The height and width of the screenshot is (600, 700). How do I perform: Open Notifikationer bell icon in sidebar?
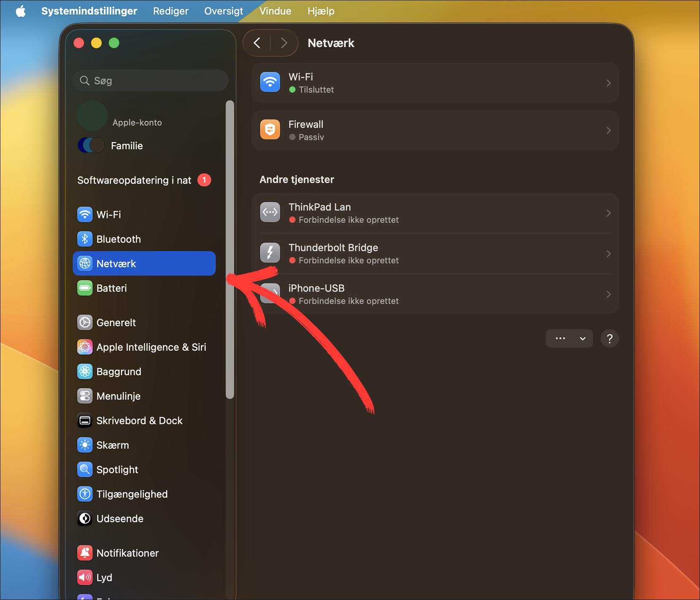pyautogui.click(x=85, y=553)
